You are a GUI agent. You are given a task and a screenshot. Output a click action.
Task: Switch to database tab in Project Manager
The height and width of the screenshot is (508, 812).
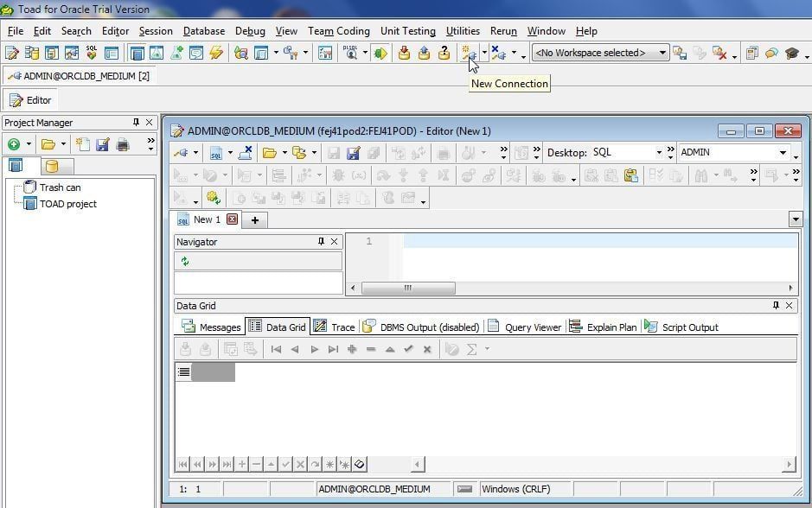(51, 166)
